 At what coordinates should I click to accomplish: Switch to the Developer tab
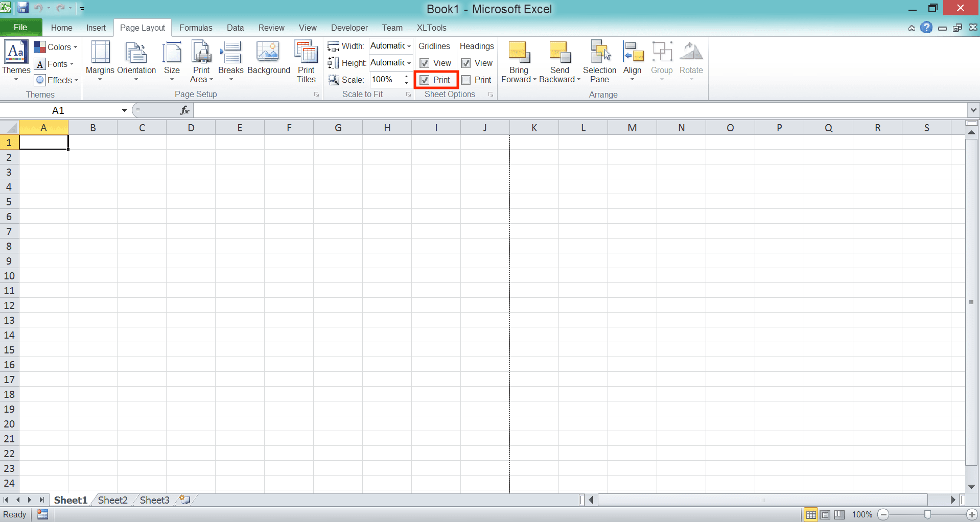349,28
